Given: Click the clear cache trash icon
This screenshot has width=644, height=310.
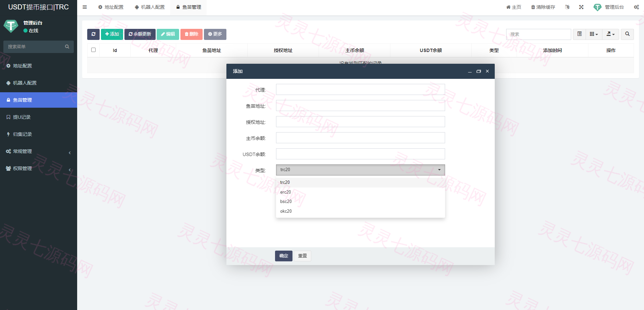Looking at the screenshot, I should [x=543, y=7].
